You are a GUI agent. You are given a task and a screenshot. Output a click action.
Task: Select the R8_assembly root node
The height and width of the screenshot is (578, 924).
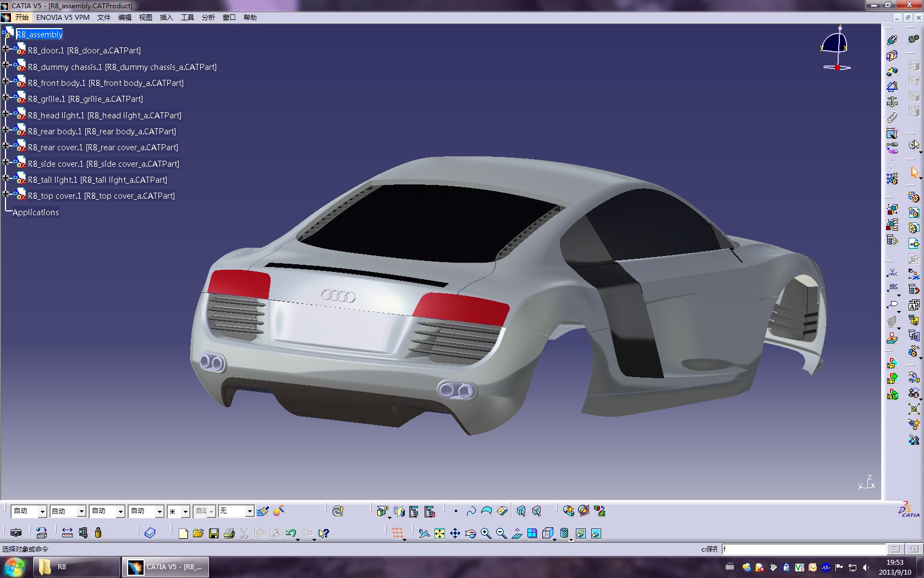tap(40, 35)
